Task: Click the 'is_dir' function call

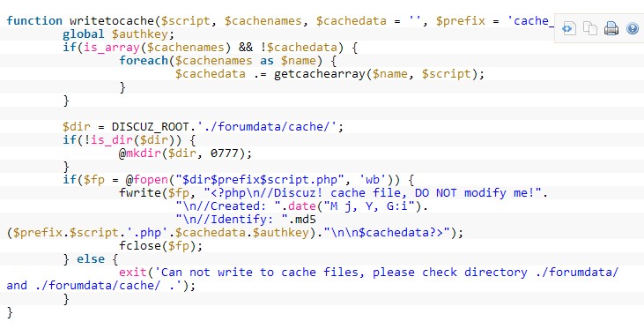Action: pos(112,140)
